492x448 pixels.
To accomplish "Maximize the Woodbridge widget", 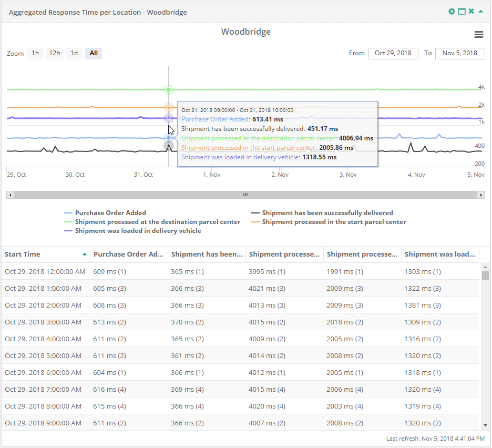I will coord(460,11).
